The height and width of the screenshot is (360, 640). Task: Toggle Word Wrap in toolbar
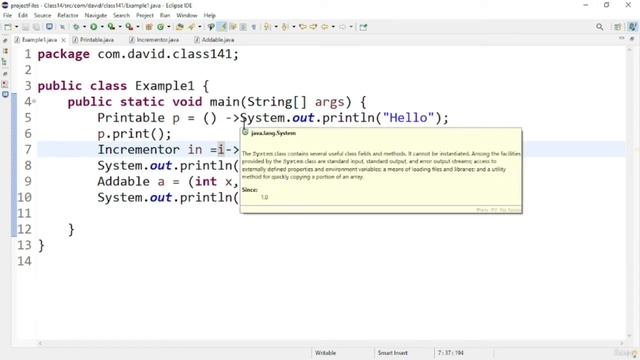(x=233, y=27)
